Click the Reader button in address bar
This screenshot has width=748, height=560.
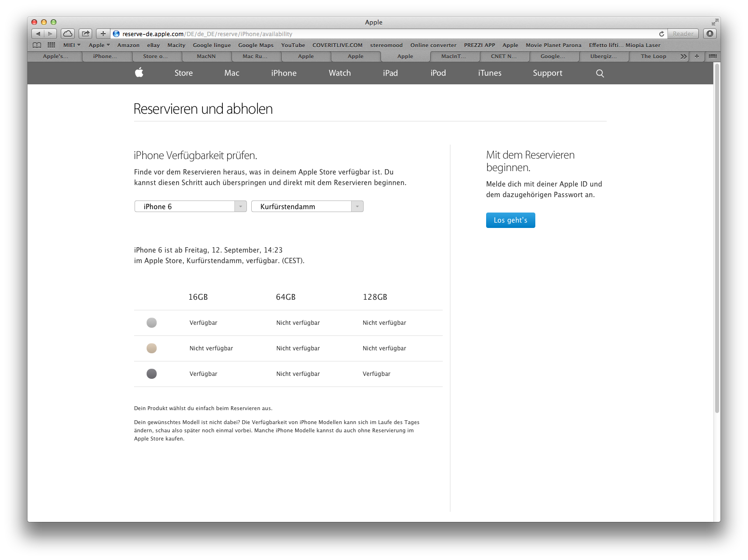tap(683, 34)
